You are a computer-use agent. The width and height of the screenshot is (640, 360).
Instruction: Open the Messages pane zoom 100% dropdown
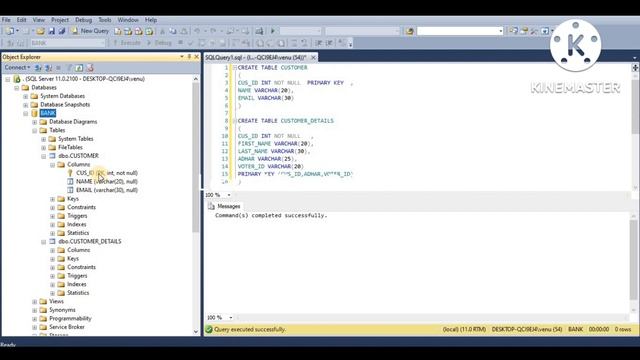[x=230, y=318]
